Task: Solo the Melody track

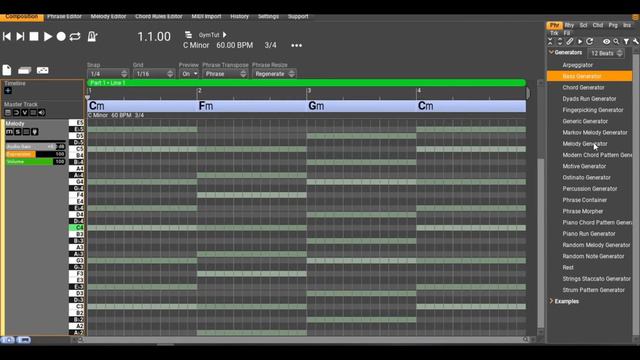Action: pyautogui.click(x=18, y=132)
